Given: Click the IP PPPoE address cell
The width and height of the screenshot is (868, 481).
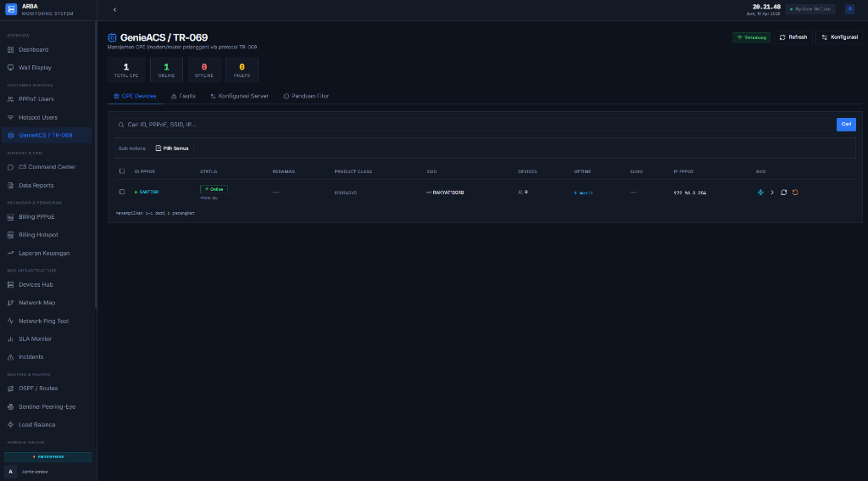Looking at the screenshot, I should click(x=690, y=193).
